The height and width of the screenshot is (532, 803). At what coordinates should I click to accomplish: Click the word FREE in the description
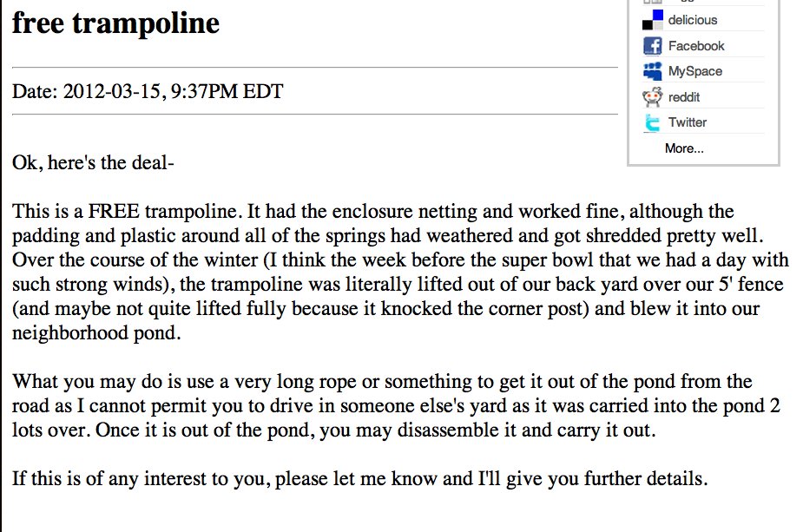(114, 212)
